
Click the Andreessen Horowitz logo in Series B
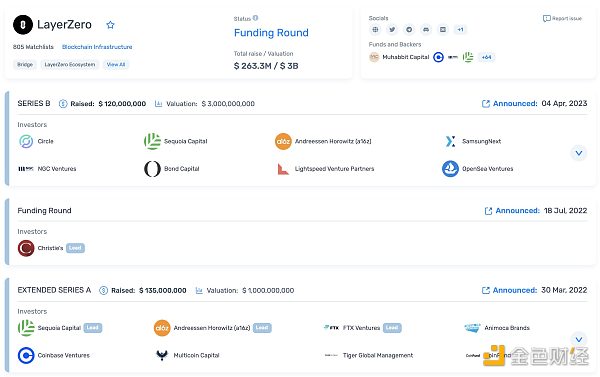(283, 141)
